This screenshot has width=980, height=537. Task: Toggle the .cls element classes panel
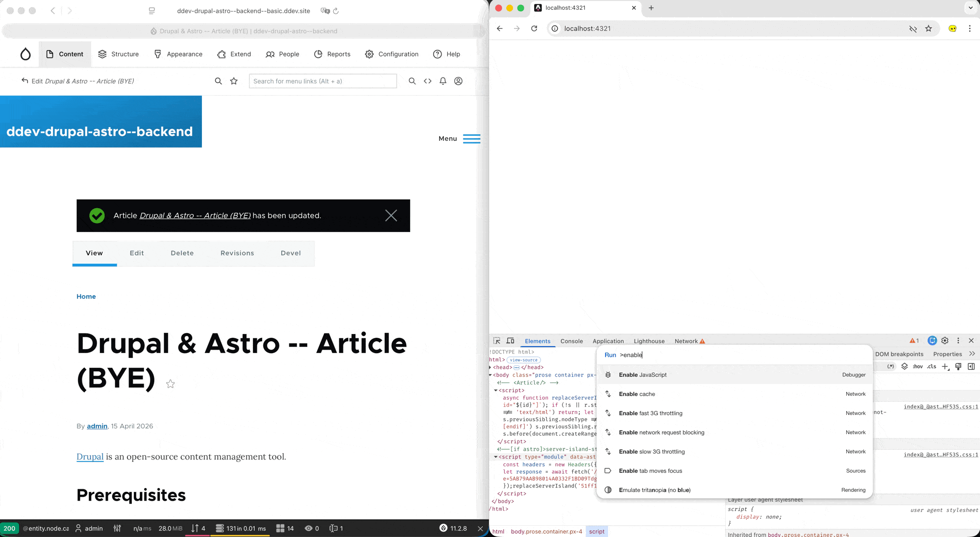tap(931, 366)
